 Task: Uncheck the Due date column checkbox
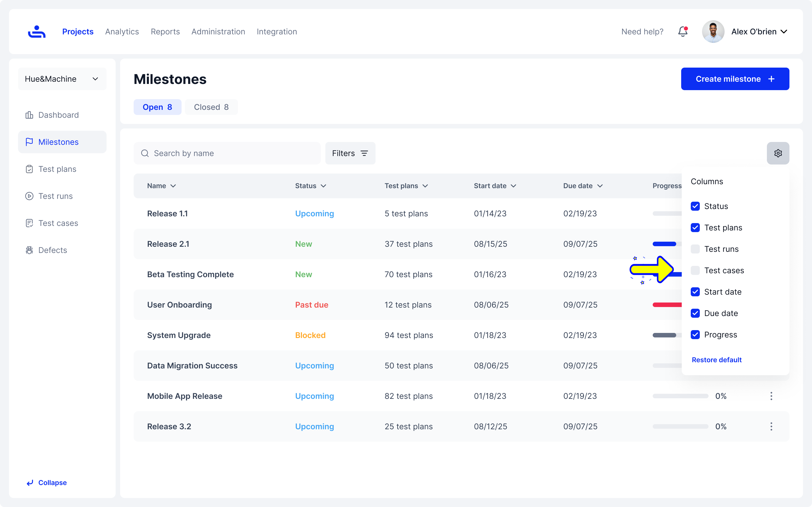(x=695, y=313)
